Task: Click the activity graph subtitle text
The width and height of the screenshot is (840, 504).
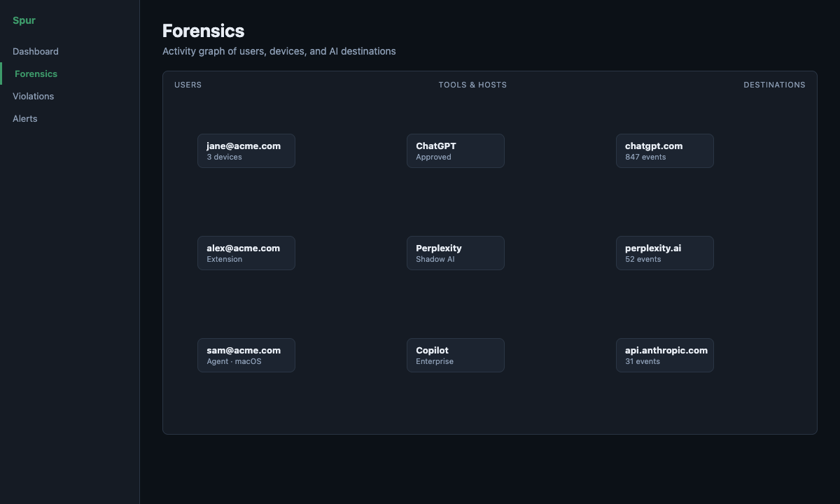Action: click(279, 51)
